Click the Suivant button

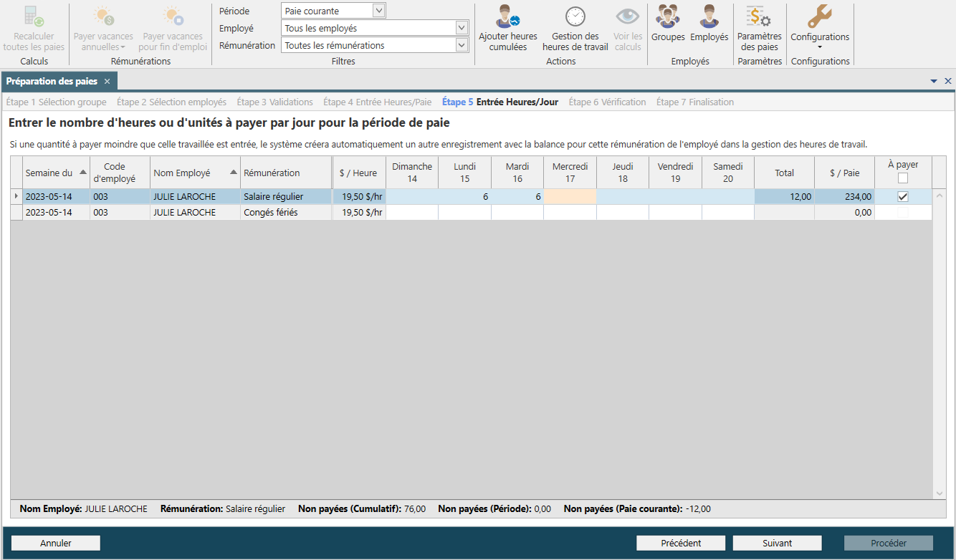click(x=777, y=543)
